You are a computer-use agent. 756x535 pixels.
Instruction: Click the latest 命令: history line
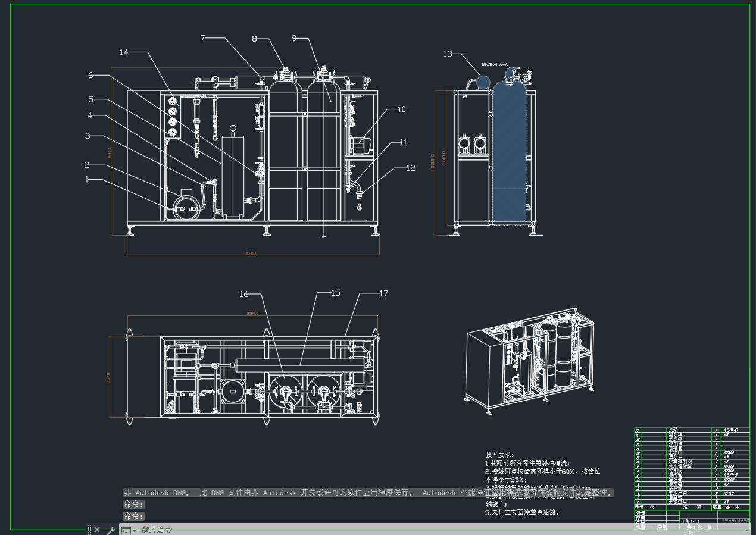point(133,516)
